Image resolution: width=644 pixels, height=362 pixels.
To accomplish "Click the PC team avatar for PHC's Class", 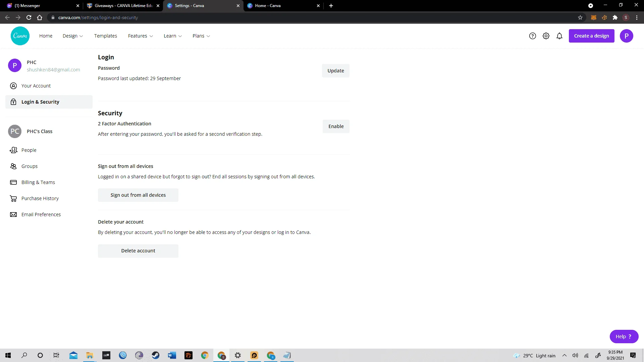I will [15, 131].
